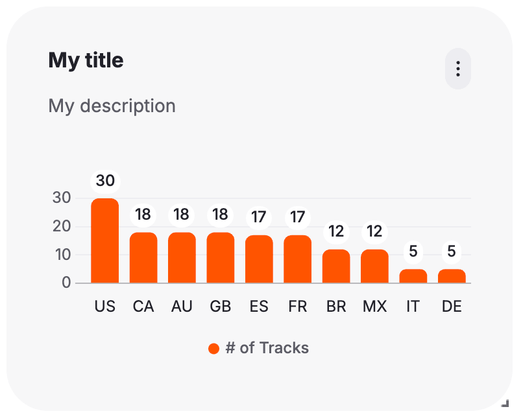The height and width of the screenshot is (420, 523).
Task: Click the 'My title' heading
Action: (86, 60)
